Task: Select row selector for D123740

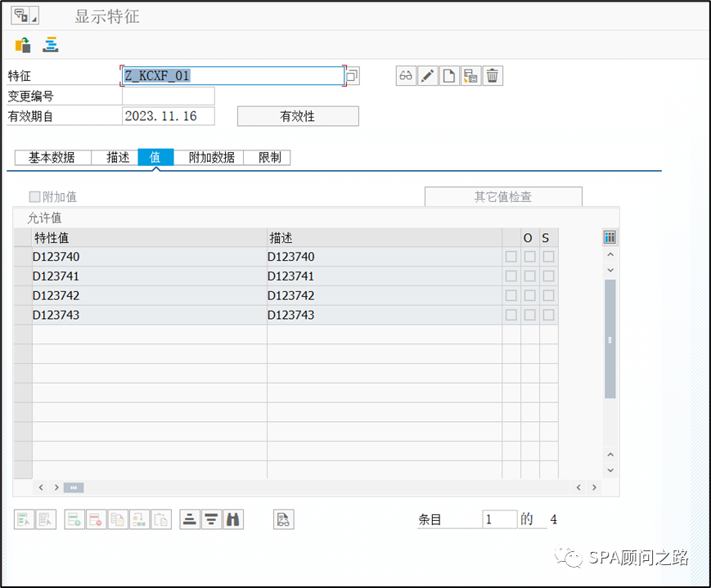Action: tap(23, 257)
